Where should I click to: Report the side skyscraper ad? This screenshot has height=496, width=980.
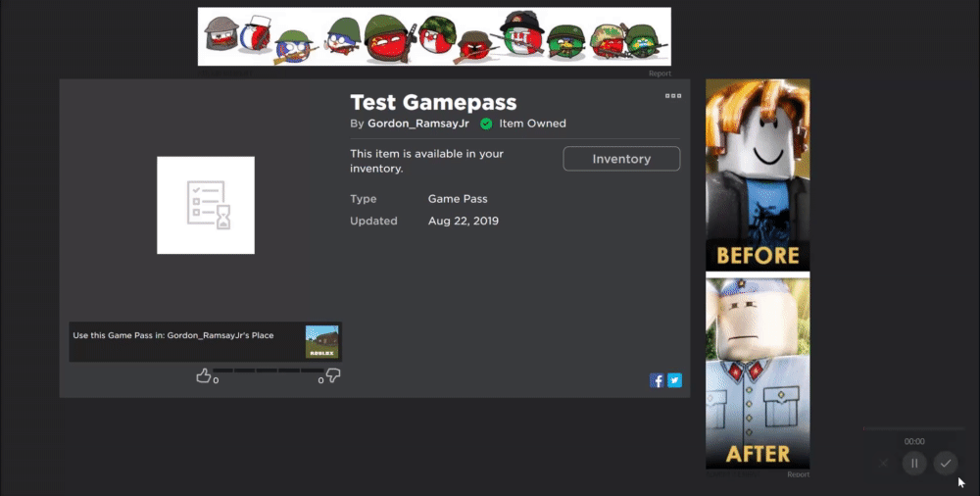point(798,474)
